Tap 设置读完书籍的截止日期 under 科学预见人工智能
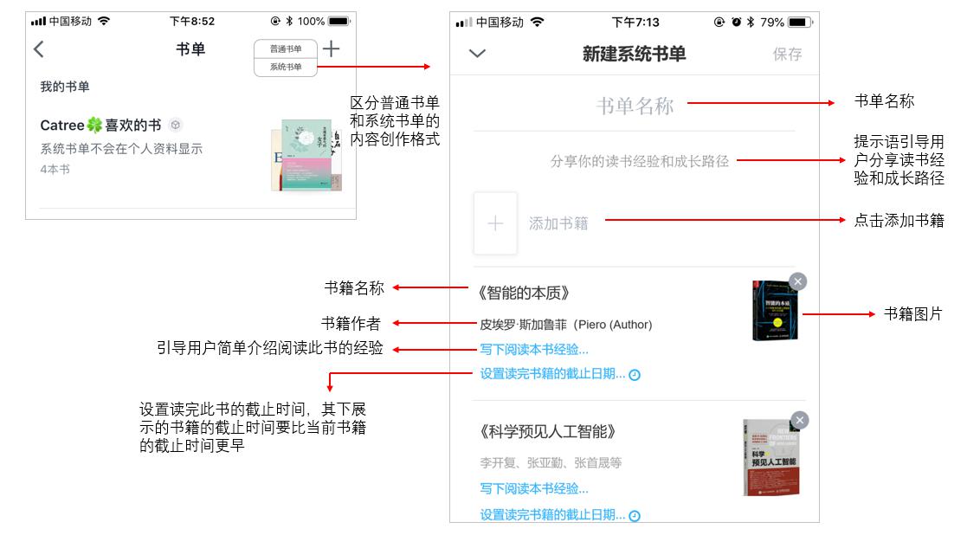 [x=552, y=514]
